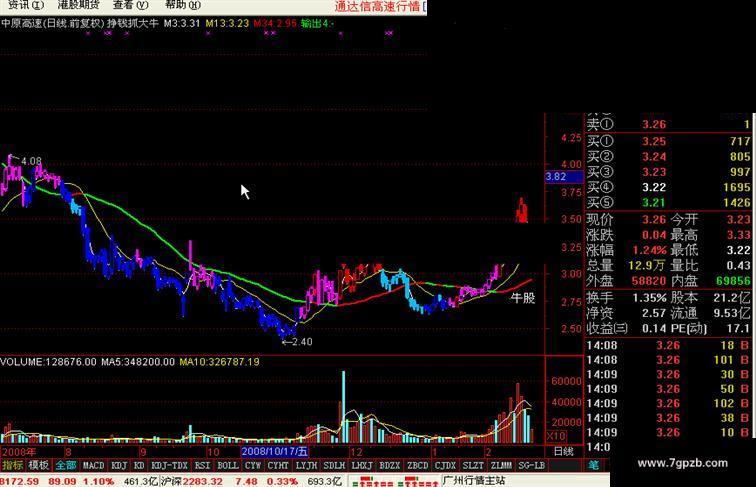756x487 pixels.
Task: Click the 4.08 high price annotation
Action: click(31, 161)
